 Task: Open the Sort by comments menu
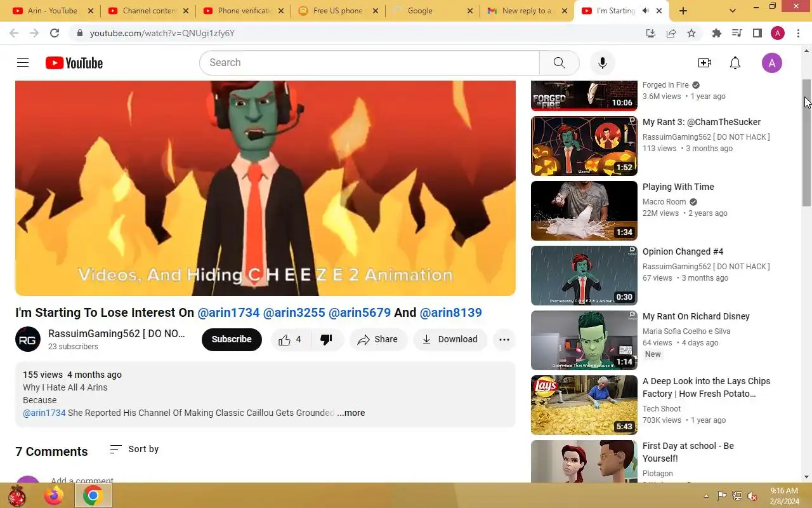point(134,449)
